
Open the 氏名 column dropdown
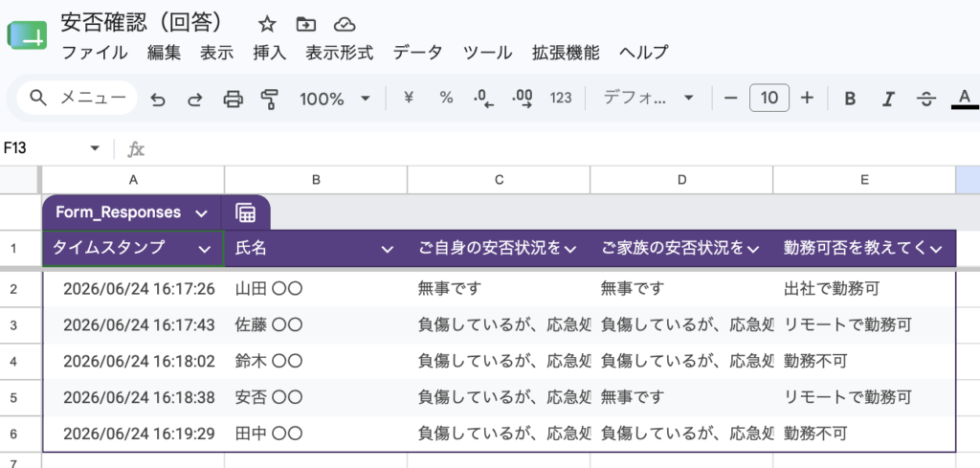click(x=388, y=249)
